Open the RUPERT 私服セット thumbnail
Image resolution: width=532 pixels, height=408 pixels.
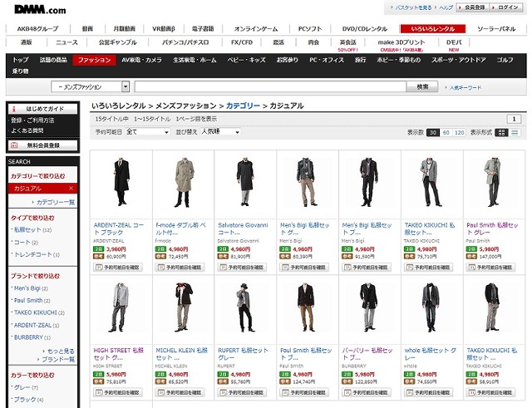(245, 307)
